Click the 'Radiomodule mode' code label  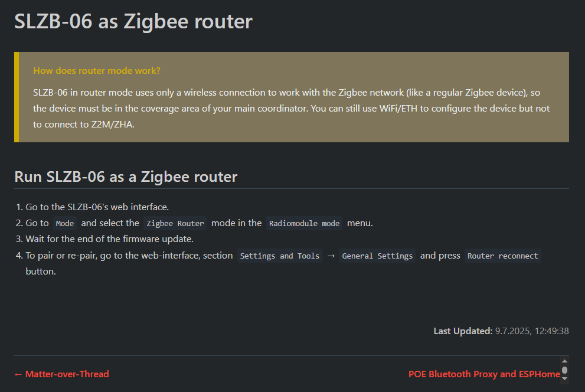point(304,223)
